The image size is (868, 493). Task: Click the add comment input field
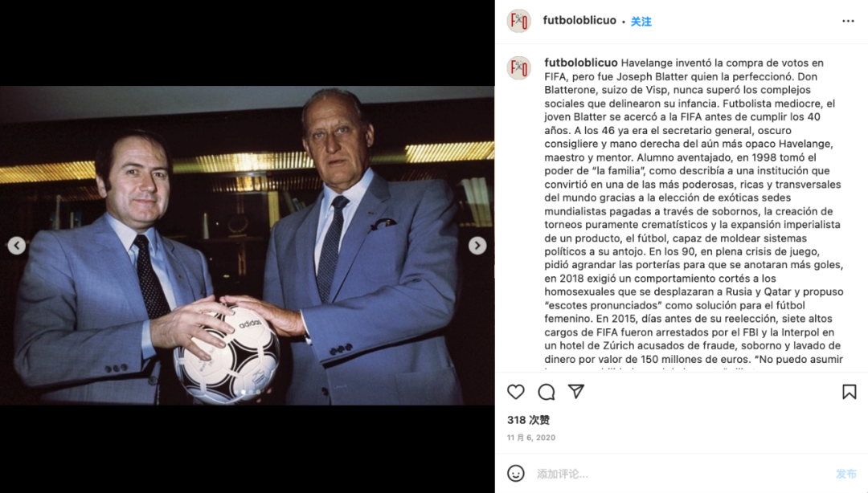point(681,474)
